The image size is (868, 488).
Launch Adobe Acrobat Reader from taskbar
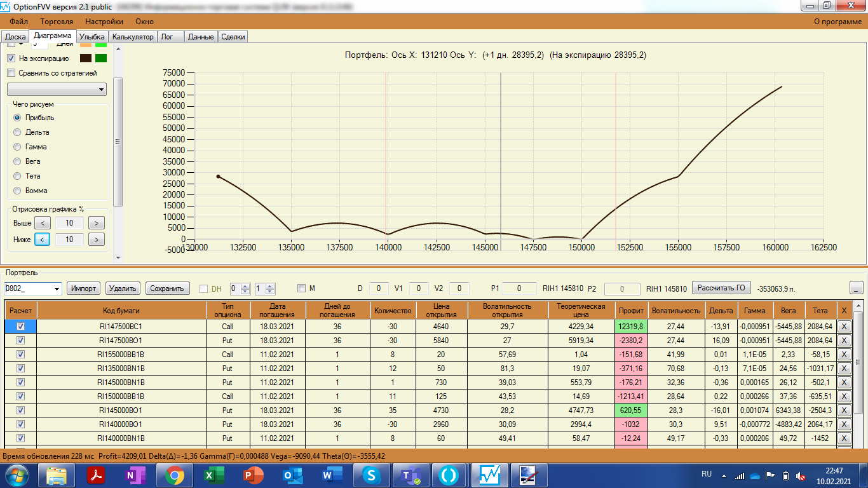[96, 475]
